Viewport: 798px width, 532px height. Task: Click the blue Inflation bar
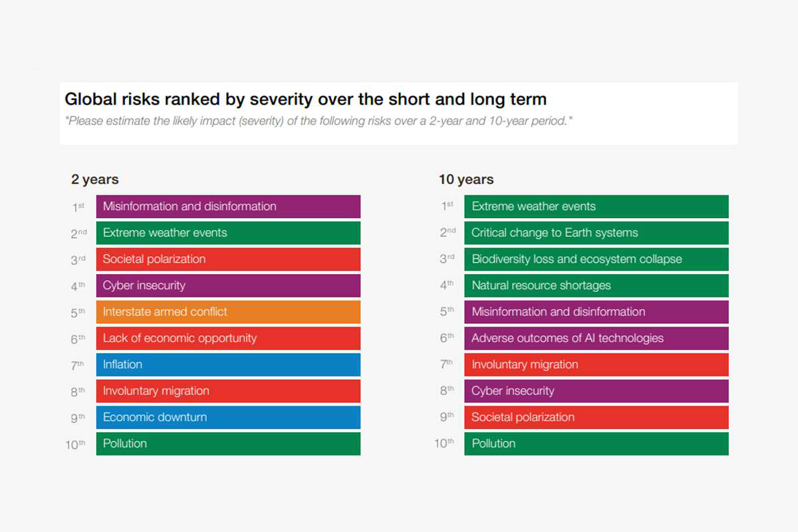pyautogui.click(x=228, y=364)
